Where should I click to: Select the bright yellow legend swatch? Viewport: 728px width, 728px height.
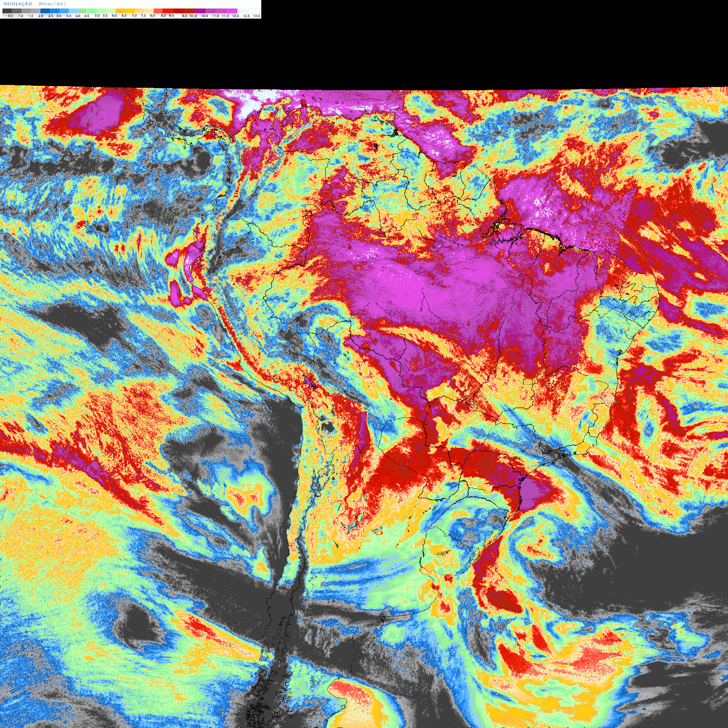130,11
